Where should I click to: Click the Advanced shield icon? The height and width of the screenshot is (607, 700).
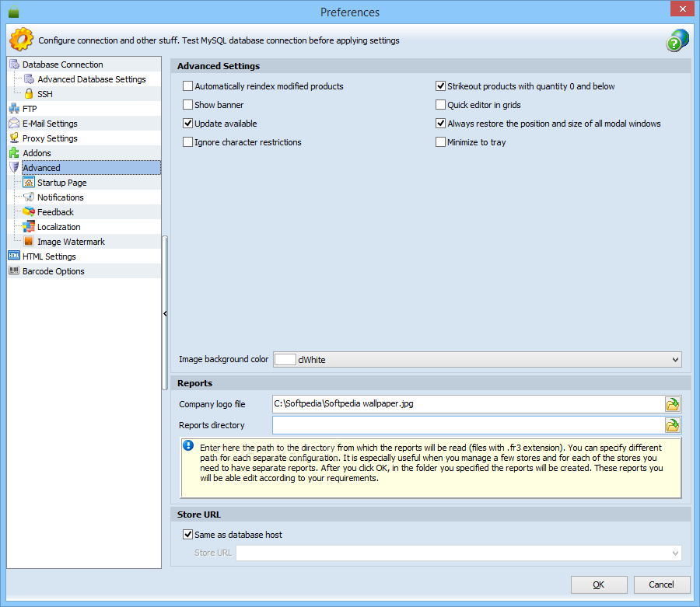click(x=14, y=167)
